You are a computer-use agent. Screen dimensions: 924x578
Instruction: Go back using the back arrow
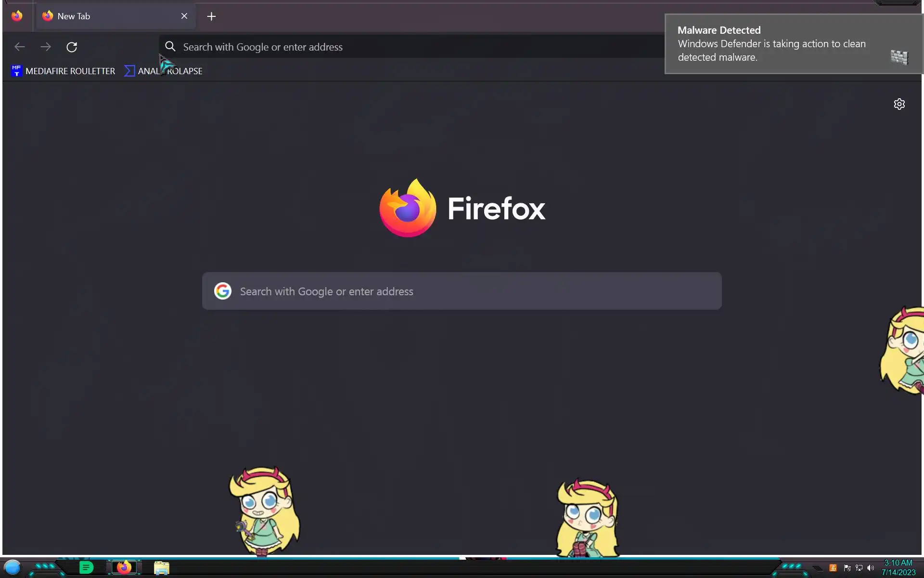pos(20,47)
